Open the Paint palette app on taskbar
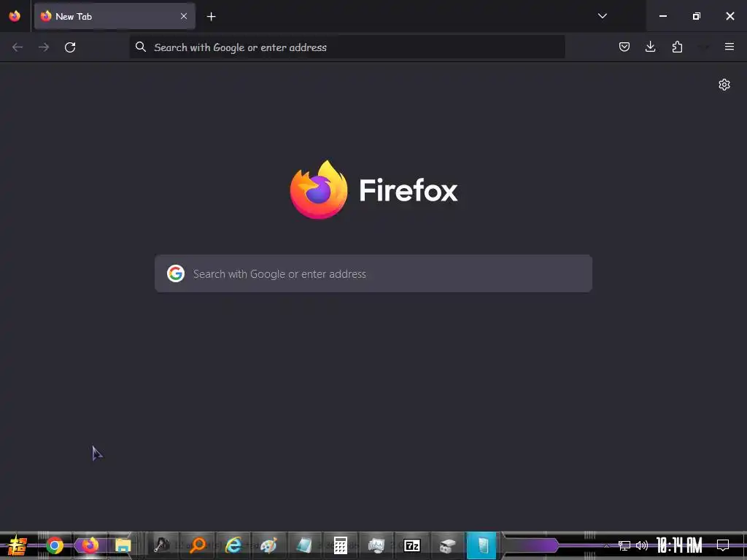This screenshot has height=560, width=747. tap(268, 545)
